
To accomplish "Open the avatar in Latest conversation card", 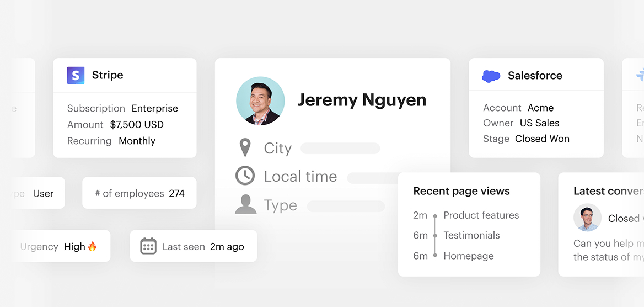I will coord(587,218).
